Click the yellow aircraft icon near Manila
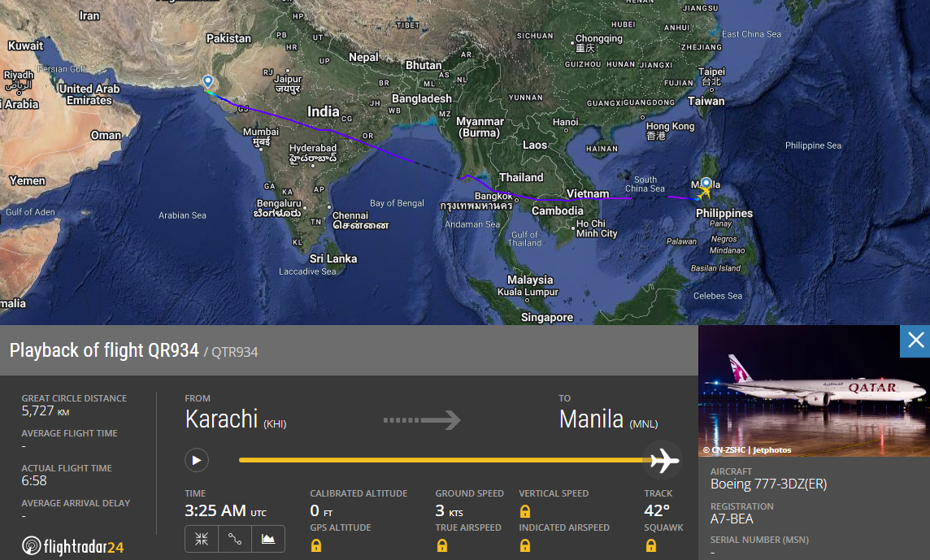Screen dimensions: 930x560 [x=704, y=192]
